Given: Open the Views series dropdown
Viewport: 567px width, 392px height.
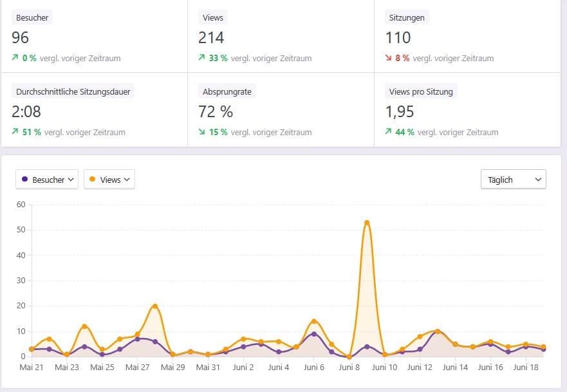Looking at the screenshot, I should [x=109, y=180].
